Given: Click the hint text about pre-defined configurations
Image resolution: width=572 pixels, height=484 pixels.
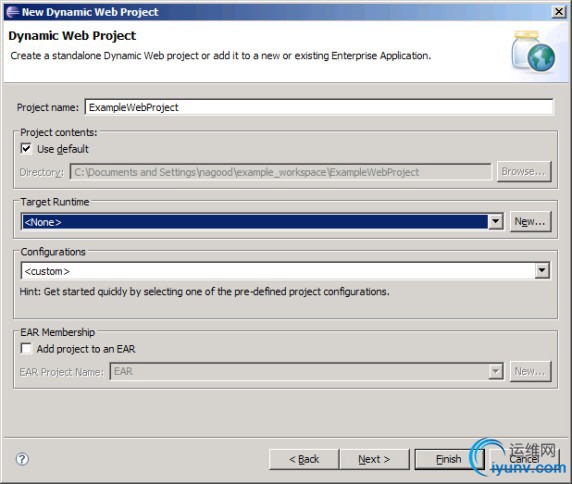Looking at the screenshot, I should (x=205, y=291).
